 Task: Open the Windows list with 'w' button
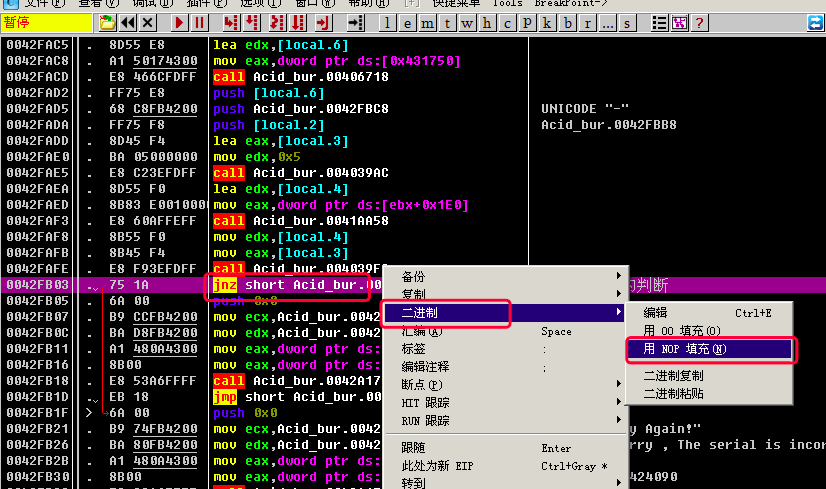[x=468, y=23]
